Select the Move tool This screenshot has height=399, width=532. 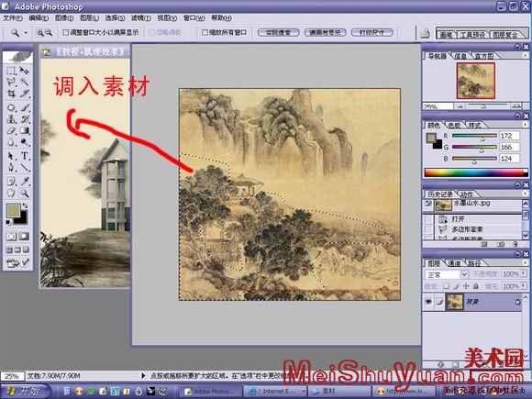(x=24, y=71)
